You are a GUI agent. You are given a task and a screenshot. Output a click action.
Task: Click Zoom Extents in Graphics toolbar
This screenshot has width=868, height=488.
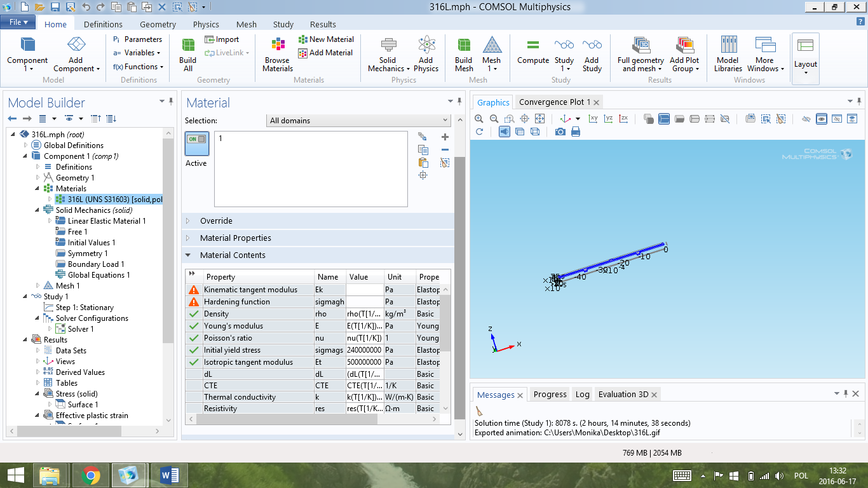point(539,119)
